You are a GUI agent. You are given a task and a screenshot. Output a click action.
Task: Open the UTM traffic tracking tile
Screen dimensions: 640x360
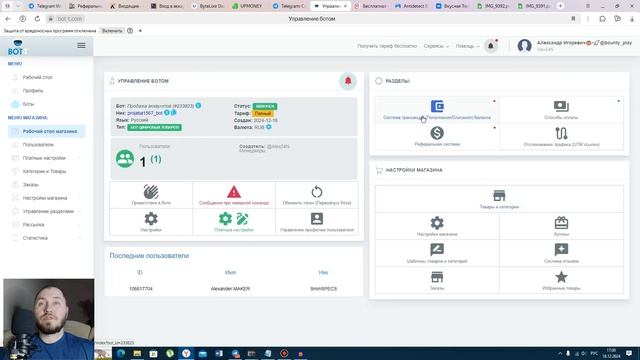[561, 136]
